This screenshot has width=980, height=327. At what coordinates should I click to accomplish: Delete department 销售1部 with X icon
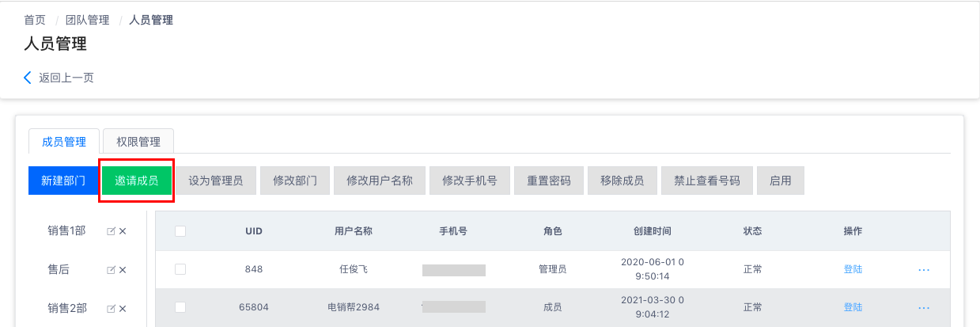pyautogui.click(x=123, y=231)
